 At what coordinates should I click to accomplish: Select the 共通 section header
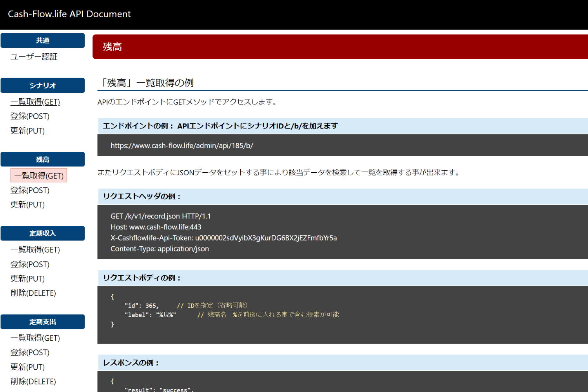(43, 40)
